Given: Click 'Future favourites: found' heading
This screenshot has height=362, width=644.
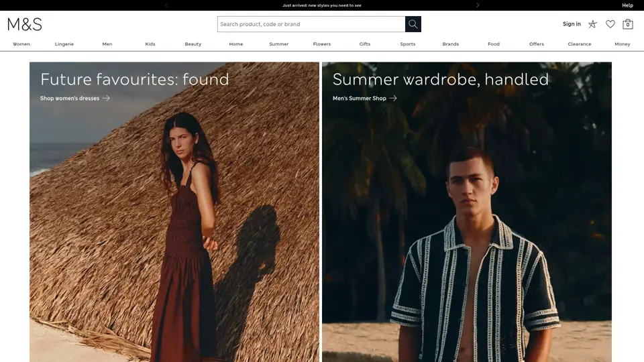Looking at the screenshot, I should click(134, 79).
